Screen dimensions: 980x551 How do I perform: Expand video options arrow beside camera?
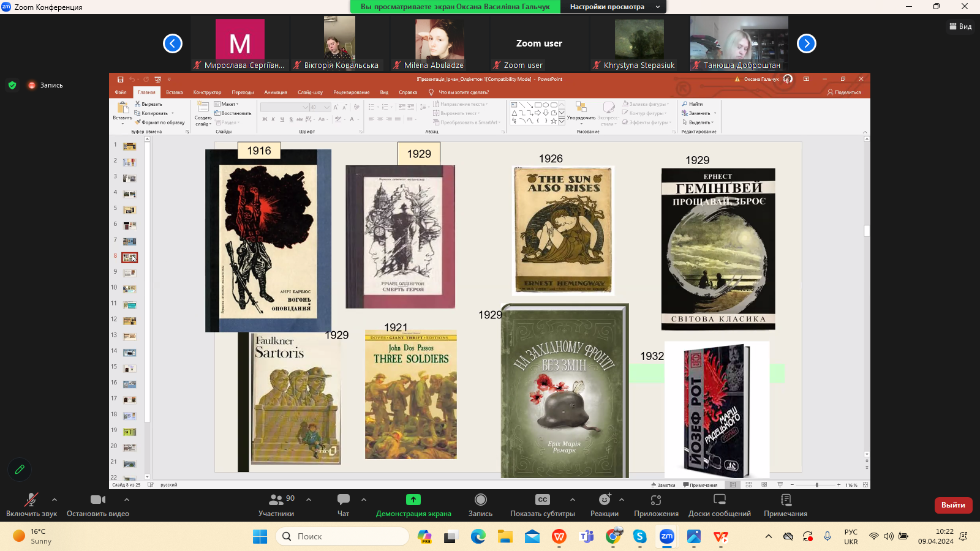pyautogui.click(x=127, y=500)
